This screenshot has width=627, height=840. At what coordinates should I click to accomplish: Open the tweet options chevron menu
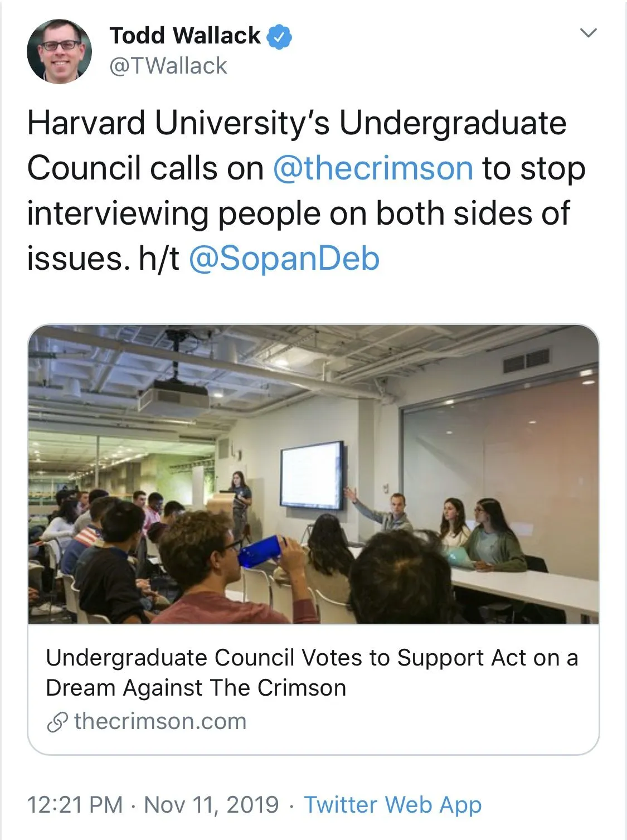pos(589,33)
